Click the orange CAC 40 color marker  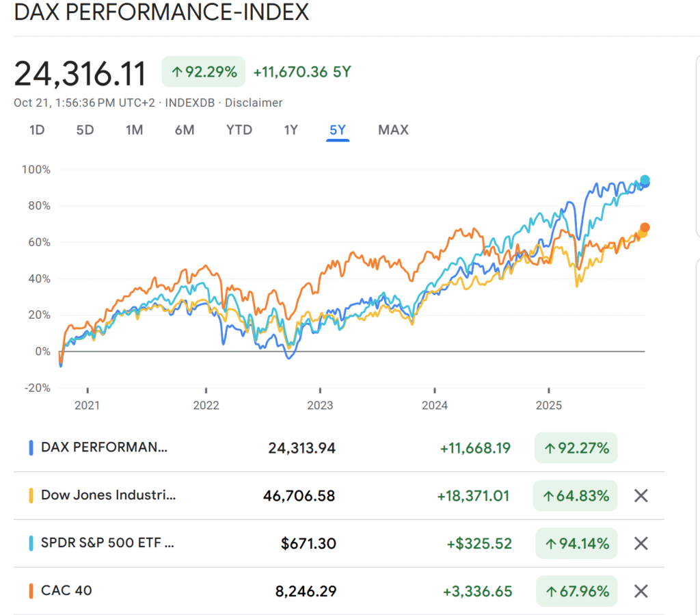click(31, 592)
